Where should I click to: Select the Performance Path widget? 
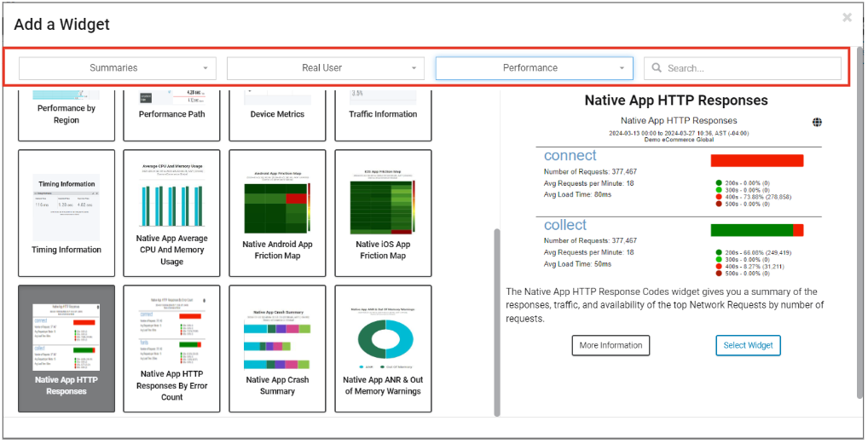[x=171, y=114]
